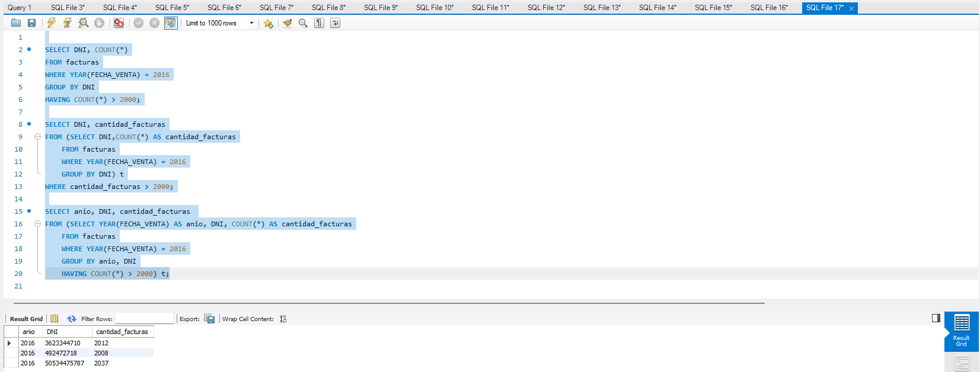Click the statement marker dot on line 8

(29, 124)
